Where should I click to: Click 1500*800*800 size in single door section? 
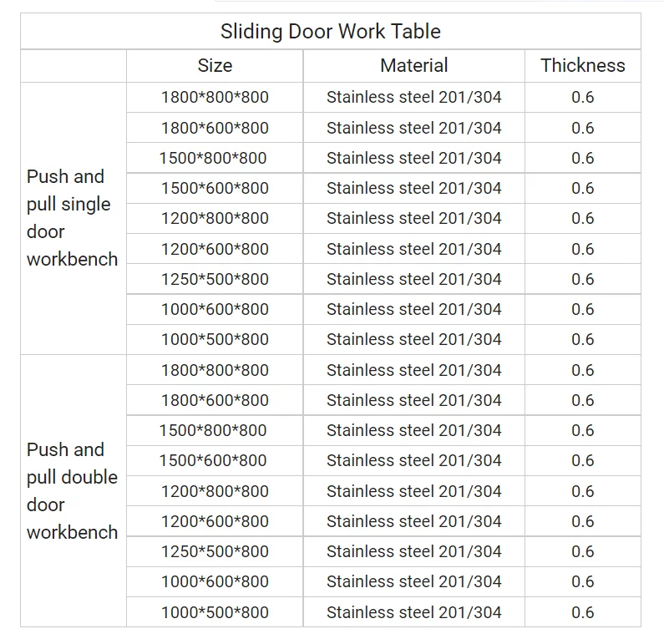[x=213, y=158]
